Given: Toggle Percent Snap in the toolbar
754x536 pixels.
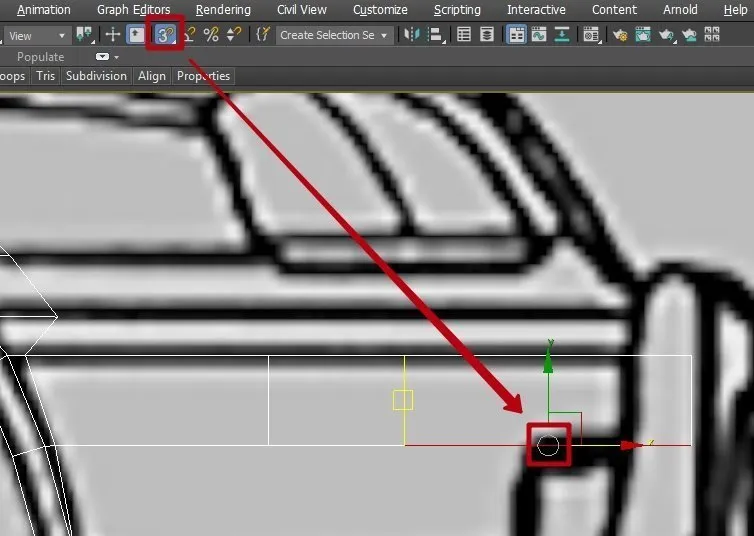Looking at the screenshot, I should pos(211,34).
